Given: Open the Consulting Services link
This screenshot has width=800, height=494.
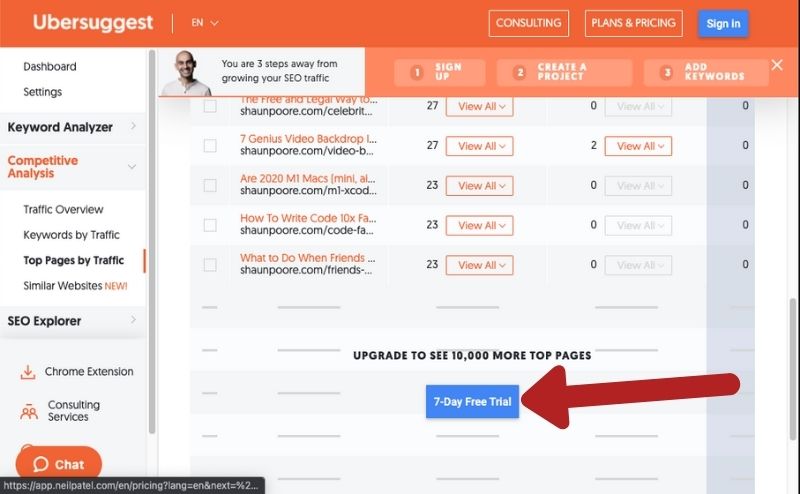Looking at the screenshot, I should pos(73,411).
